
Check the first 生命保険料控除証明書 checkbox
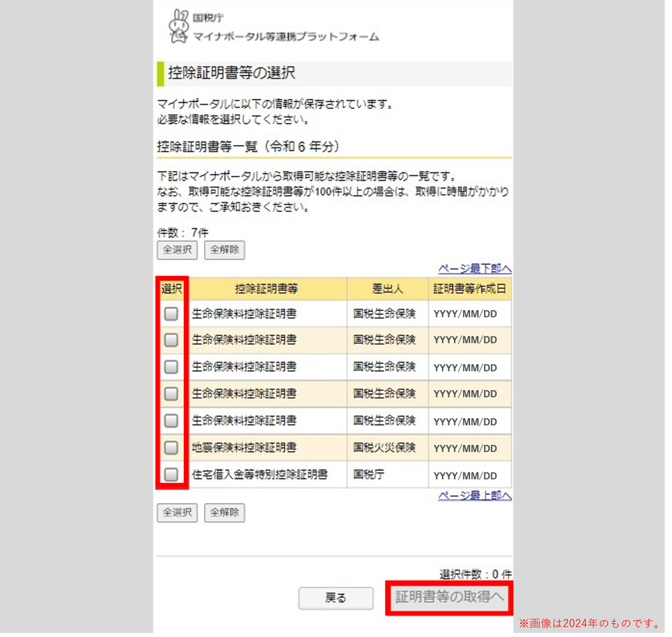[x=171, y=314]
